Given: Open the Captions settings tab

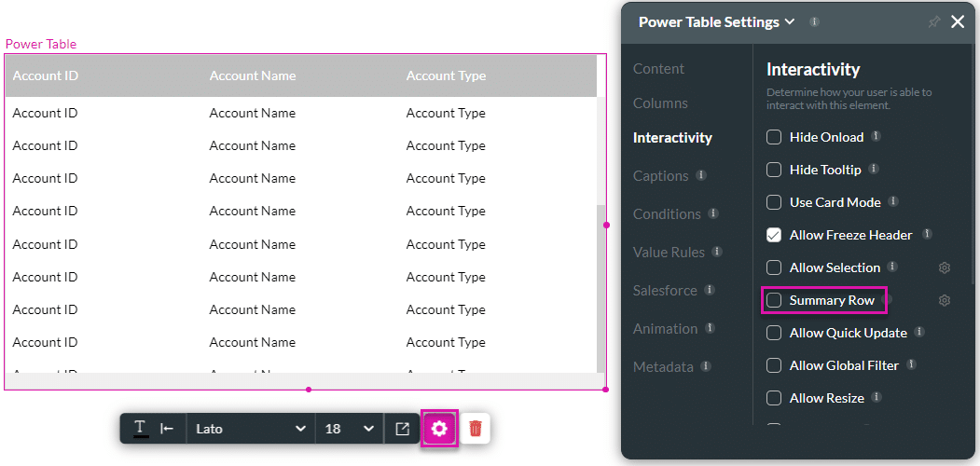Looking at the screenshot, I should [660, 176].
